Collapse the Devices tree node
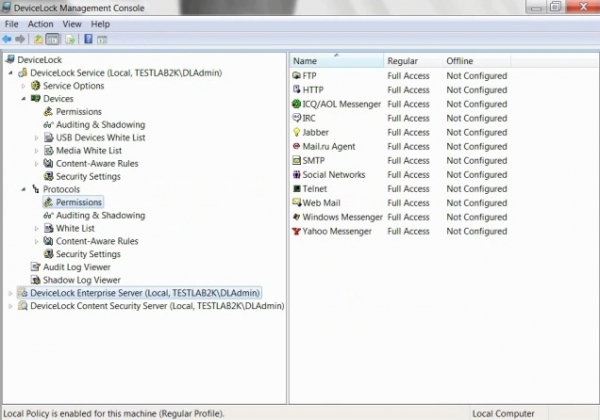Screen dimensions: 600x420 click(23, 99)
